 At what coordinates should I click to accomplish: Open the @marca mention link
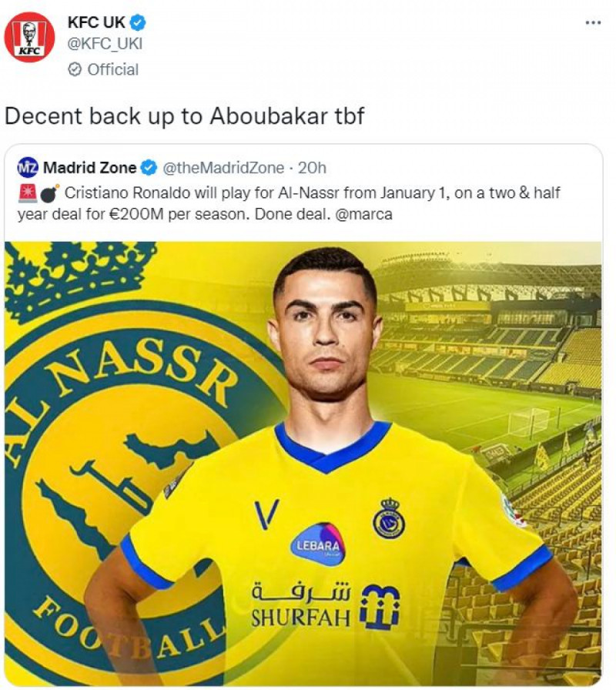363,214
